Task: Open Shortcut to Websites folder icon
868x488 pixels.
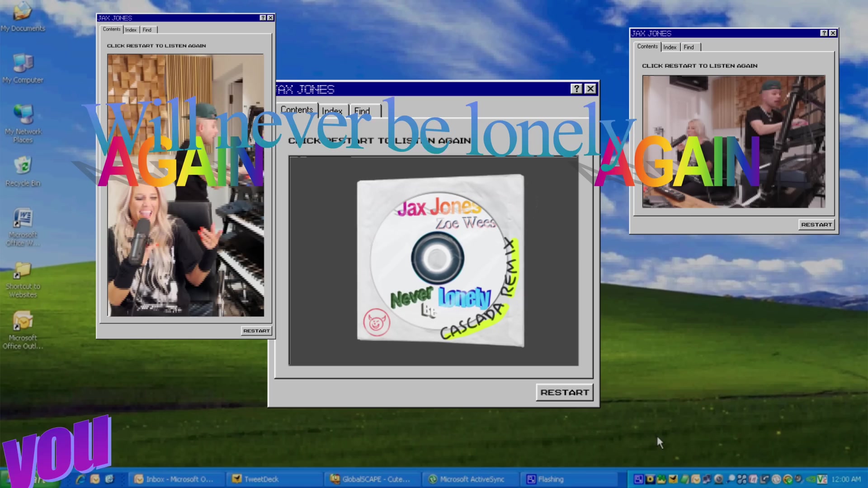Action: [x=23, y=280]
